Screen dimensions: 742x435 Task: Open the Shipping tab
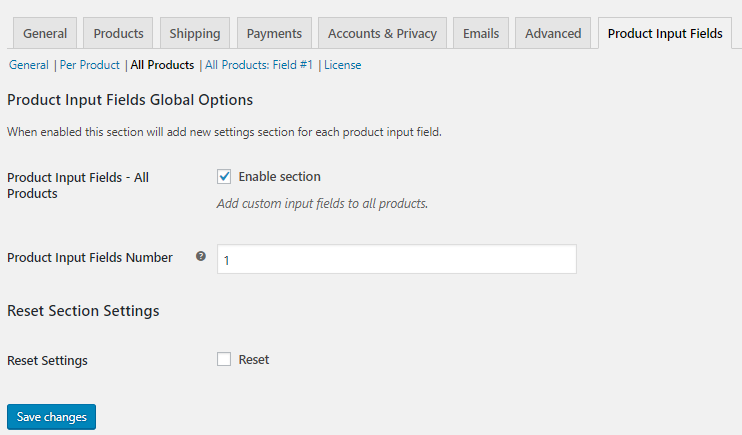(194, 33)
